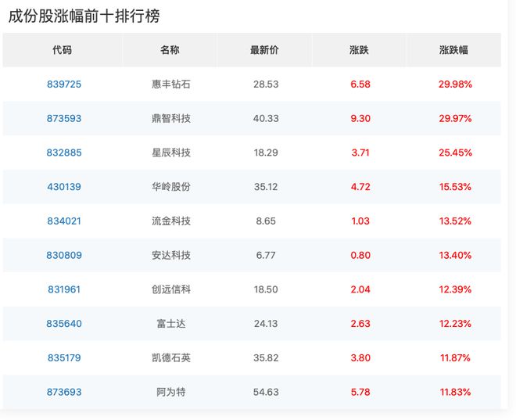Screen dimensions: 516x420
Task: Click the 名称 column header
Action: tap(170, 50)
